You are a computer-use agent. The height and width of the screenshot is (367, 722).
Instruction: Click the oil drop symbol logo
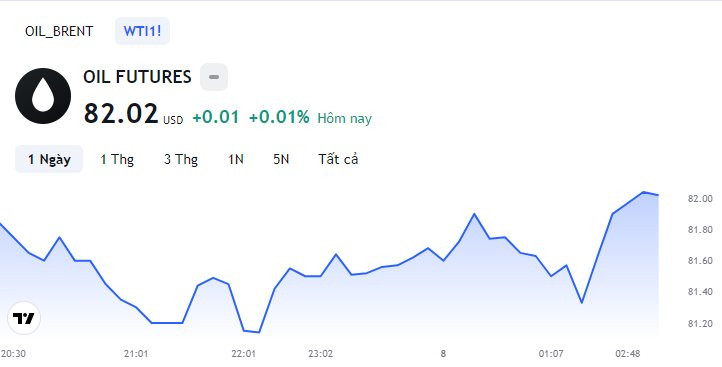[x=43, y=96]
